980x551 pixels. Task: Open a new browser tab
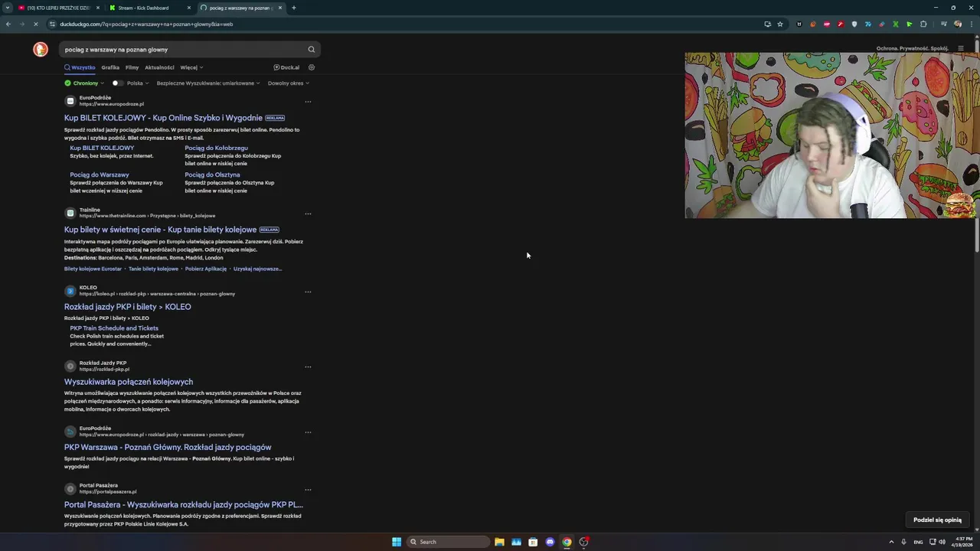[x=294, y=8]
